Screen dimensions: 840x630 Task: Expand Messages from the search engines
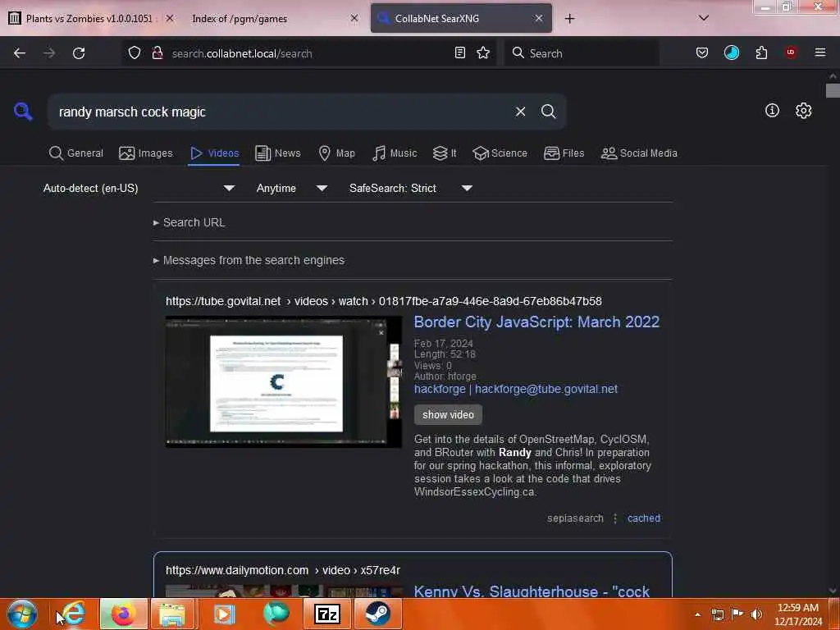pyautogui.click(x=249, y=260)
